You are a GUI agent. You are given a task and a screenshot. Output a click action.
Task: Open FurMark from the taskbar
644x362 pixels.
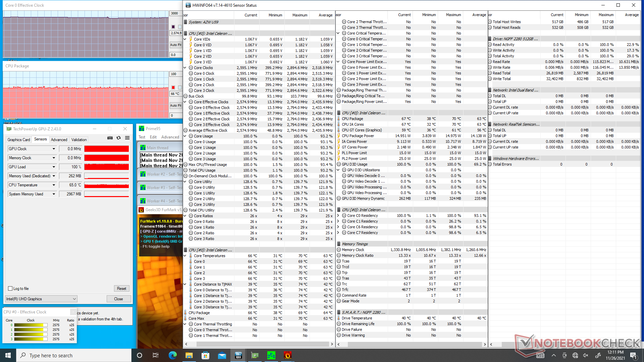287,355
